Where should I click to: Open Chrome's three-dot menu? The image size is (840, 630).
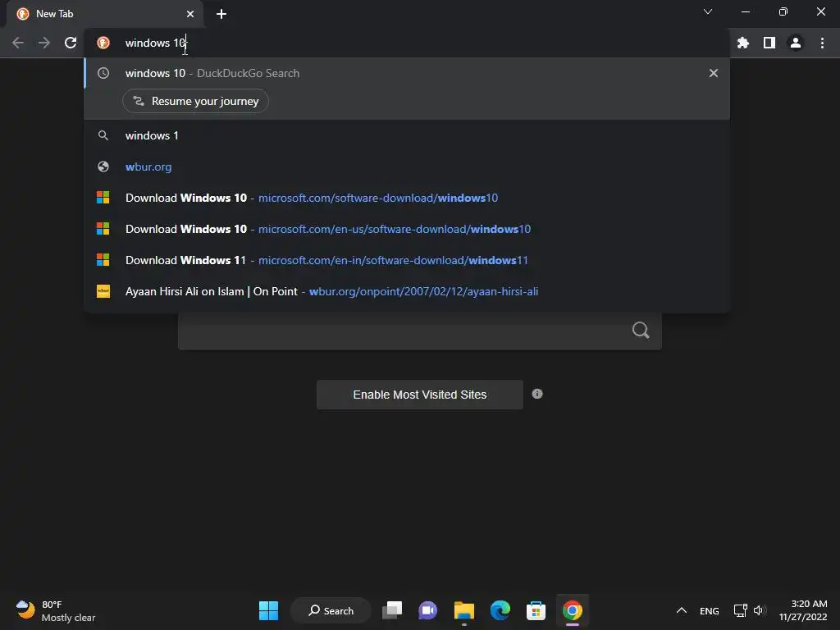click(822, 43)
